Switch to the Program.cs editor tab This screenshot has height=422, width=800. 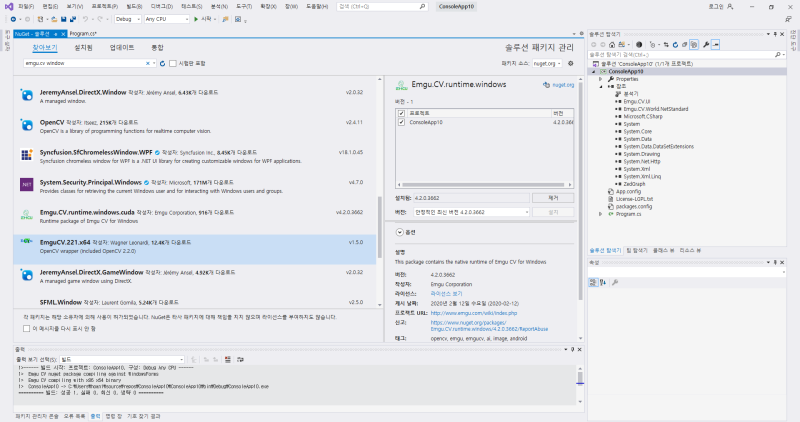(83, 34)
